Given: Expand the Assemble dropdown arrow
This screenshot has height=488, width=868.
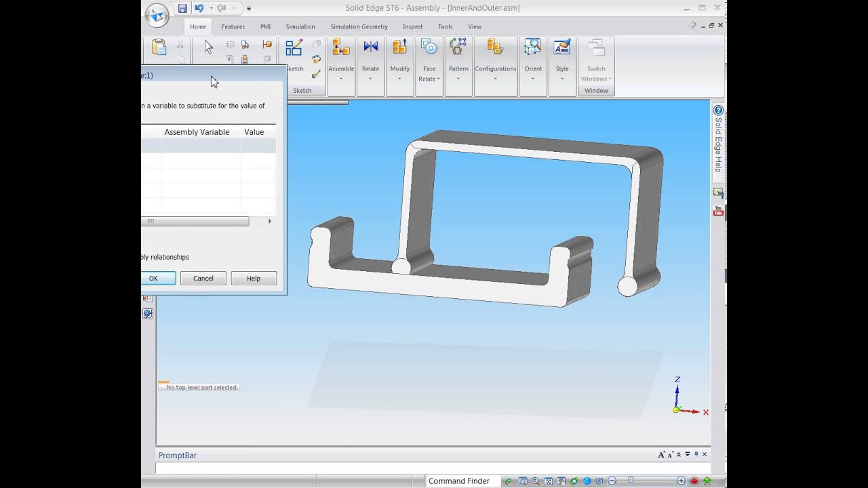Looking at the screenshot, I should [341, 79].
